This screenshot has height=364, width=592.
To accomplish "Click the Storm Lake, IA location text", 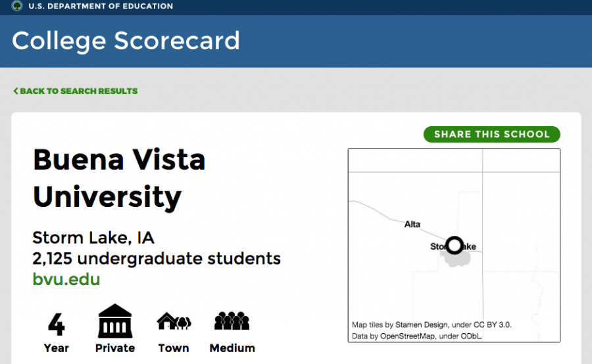I will (93, 238).
